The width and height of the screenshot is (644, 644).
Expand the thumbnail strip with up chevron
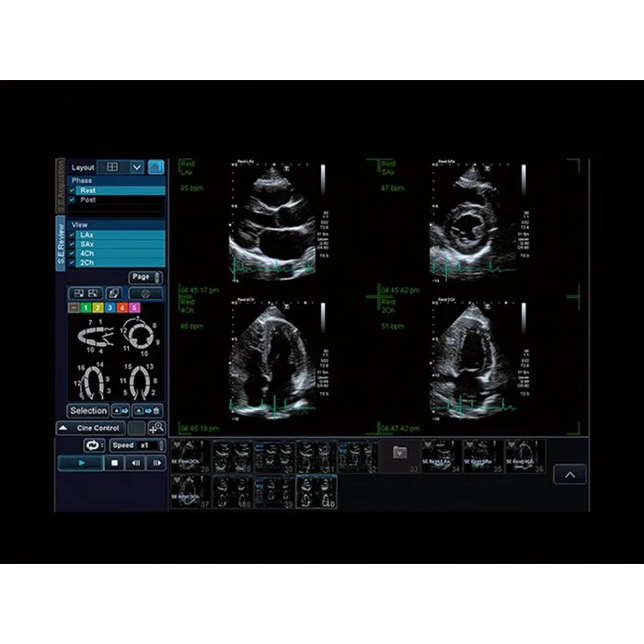569,475
